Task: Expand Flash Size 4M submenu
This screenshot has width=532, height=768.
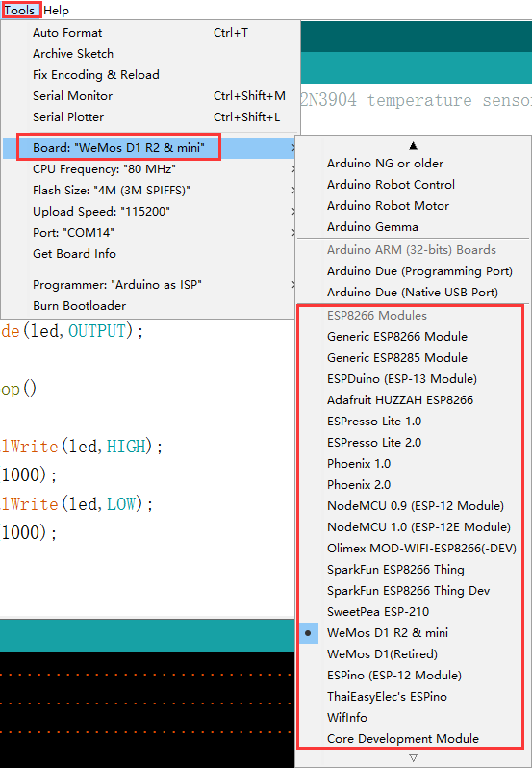Action: (151, 190)
